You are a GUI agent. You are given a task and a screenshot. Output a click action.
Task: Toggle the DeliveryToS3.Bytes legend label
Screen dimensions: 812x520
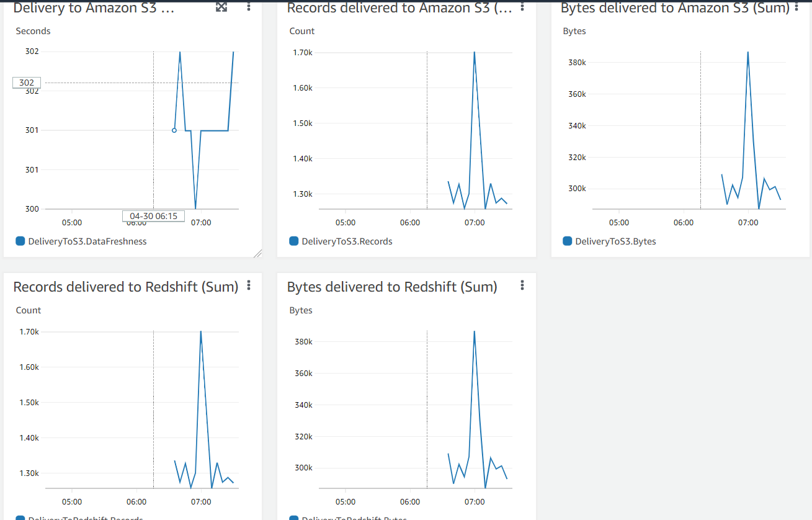coord(615,241)
